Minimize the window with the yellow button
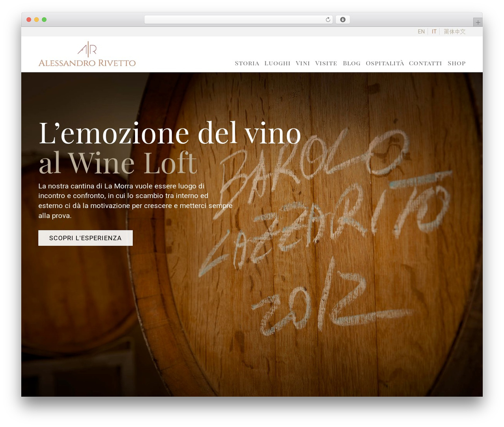The width and height of the screenshot is (504, 427). (x=36, y=20)
